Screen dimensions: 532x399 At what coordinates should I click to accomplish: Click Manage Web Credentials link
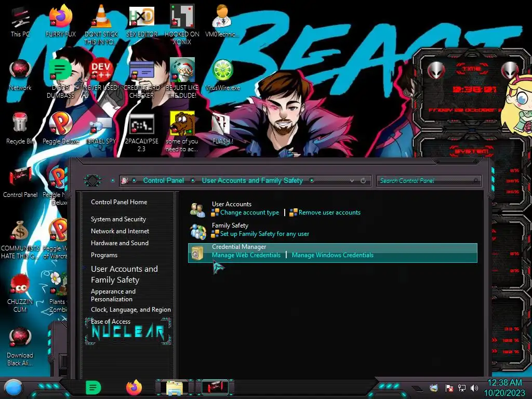pyautogui.click(x=246, y=255)
